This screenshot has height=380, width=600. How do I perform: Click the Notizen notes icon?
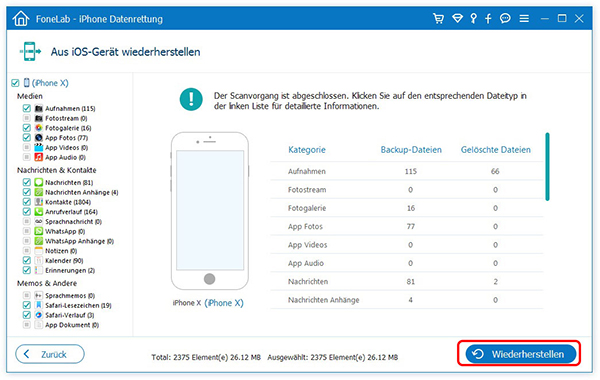point(39,251)
